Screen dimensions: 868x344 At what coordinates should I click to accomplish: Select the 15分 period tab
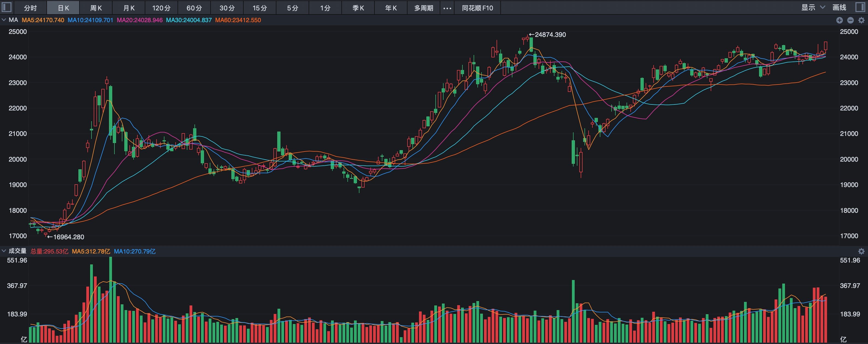[x=259, y=8]
